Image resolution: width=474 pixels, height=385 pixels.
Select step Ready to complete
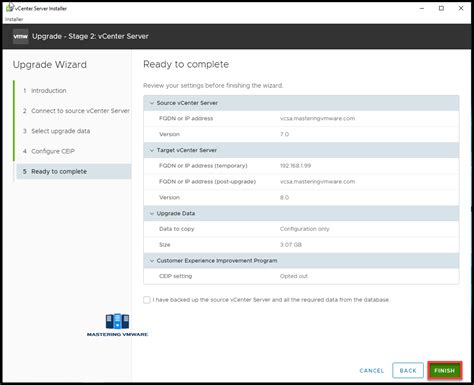coord(74,171)
